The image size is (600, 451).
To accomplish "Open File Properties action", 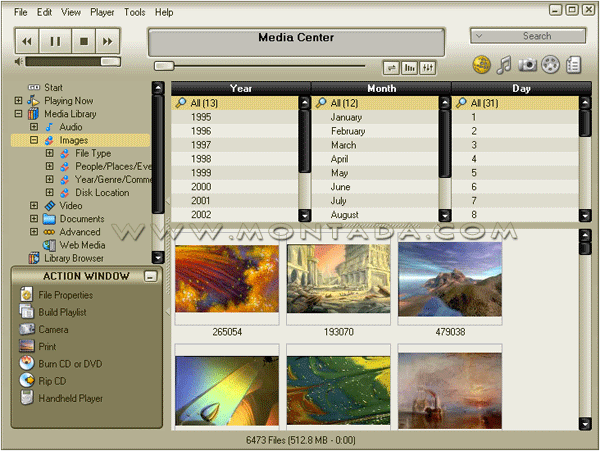I will pyautogui.click(x=65, y=295).
